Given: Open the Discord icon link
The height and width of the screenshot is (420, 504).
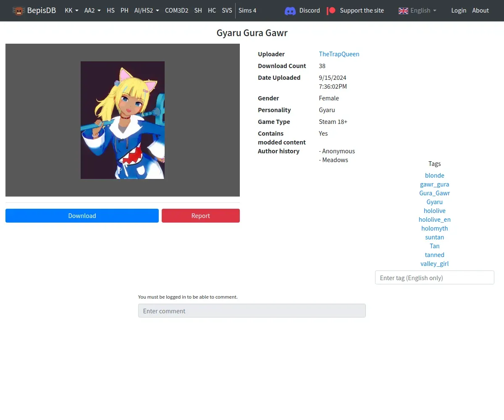Looking at the screenshot, I should (x=290, y=10).
